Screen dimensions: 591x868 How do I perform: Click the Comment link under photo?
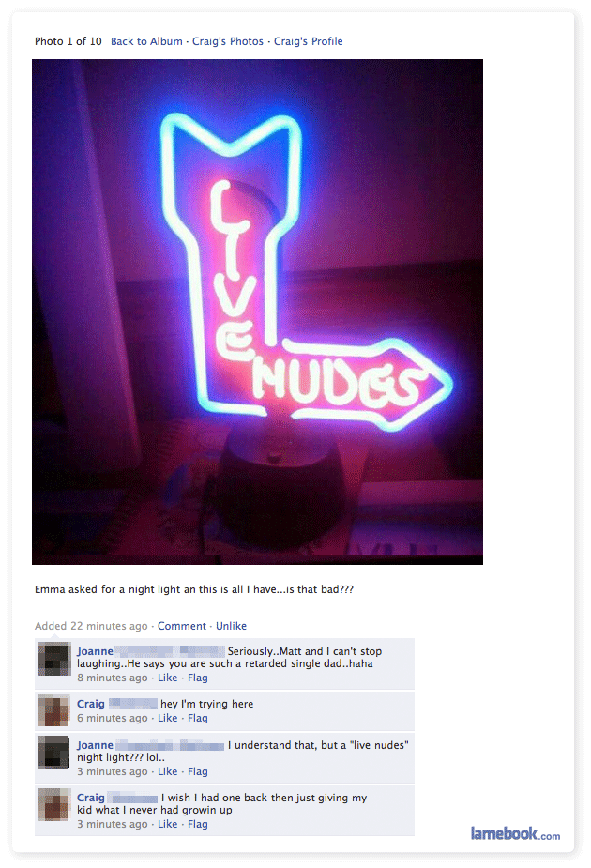click(x=181, y=626)
